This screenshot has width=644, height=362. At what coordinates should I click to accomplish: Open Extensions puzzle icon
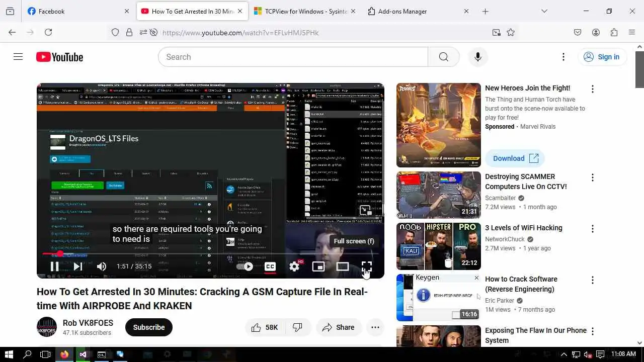614,32
